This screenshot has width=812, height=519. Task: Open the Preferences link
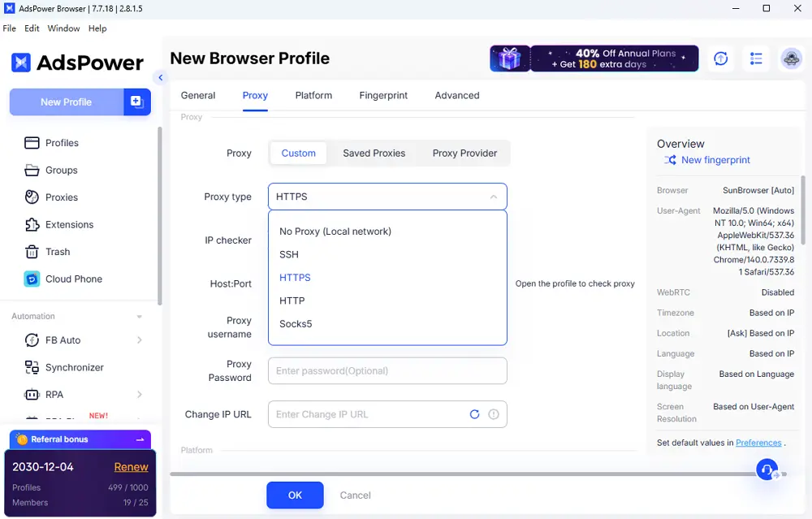pyautogui.click(x=758, y=443)
